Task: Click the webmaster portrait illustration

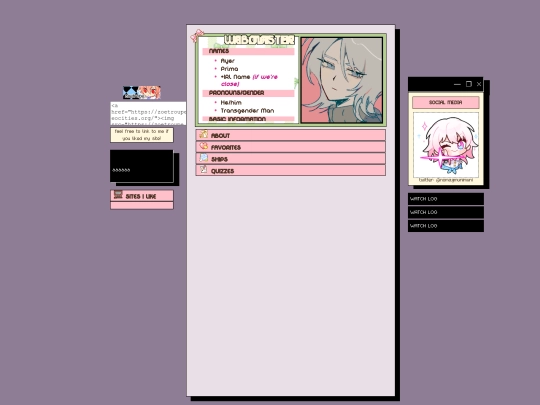Action: tap(342, 80)
